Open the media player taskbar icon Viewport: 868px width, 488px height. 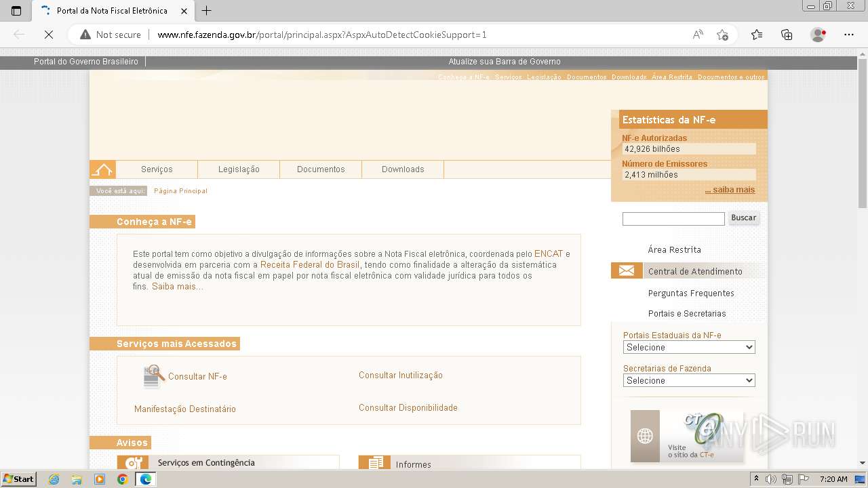[x=100, y=479]
